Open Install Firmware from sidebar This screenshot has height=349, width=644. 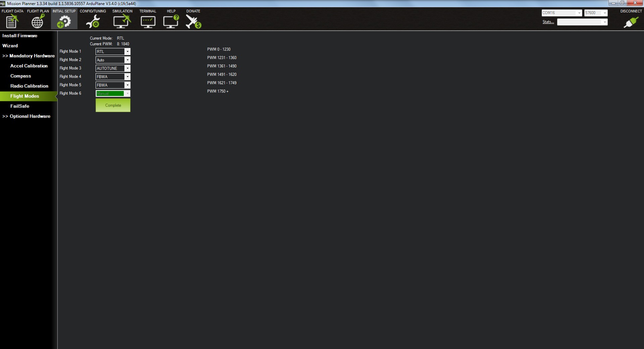20,36
